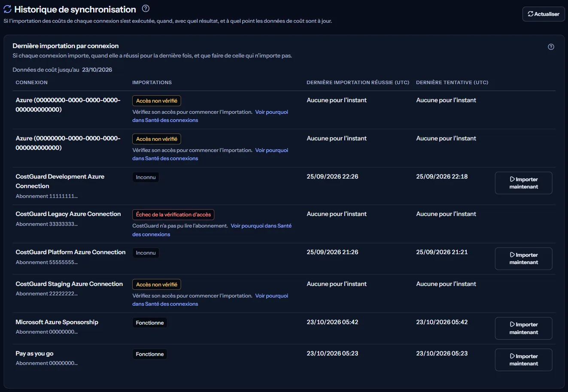Click the Actualiser refresh button
This screenshot has width=568, height=392.
coord(544,14)
